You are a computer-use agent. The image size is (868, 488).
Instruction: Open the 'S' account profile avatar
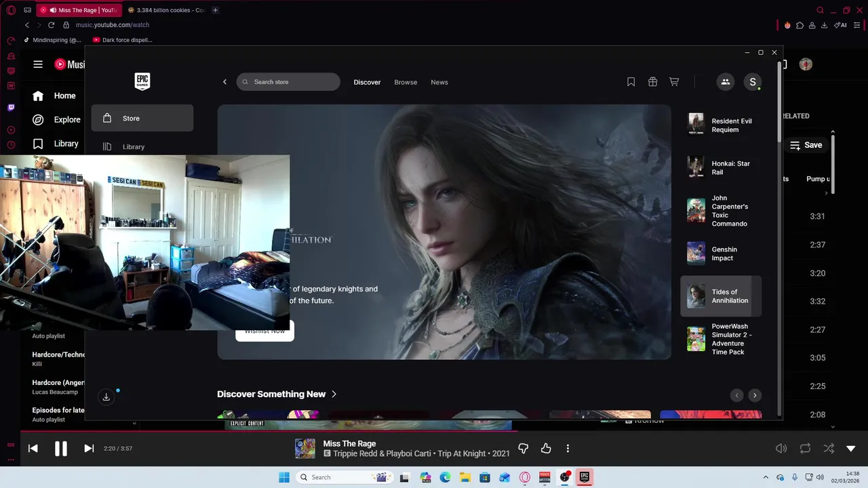tap(752, 82)
